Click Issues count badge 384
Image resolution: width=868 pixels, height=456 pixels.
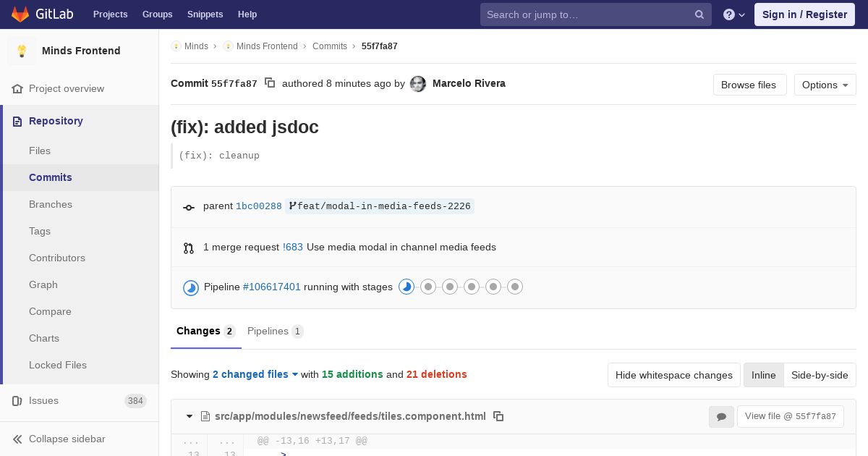point(135,401)
